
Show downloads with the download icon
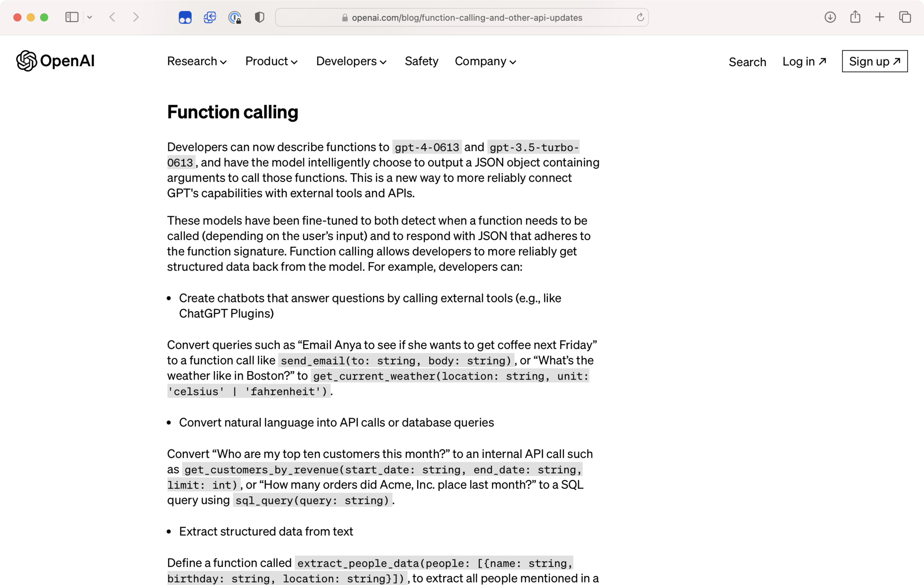point(830,17)
